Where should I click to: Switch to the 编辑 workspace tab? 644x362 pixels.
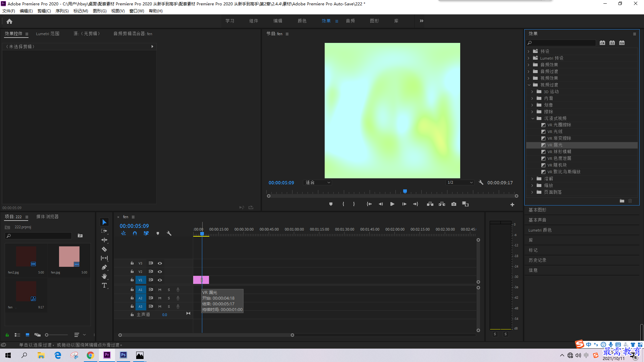(278, 21)
